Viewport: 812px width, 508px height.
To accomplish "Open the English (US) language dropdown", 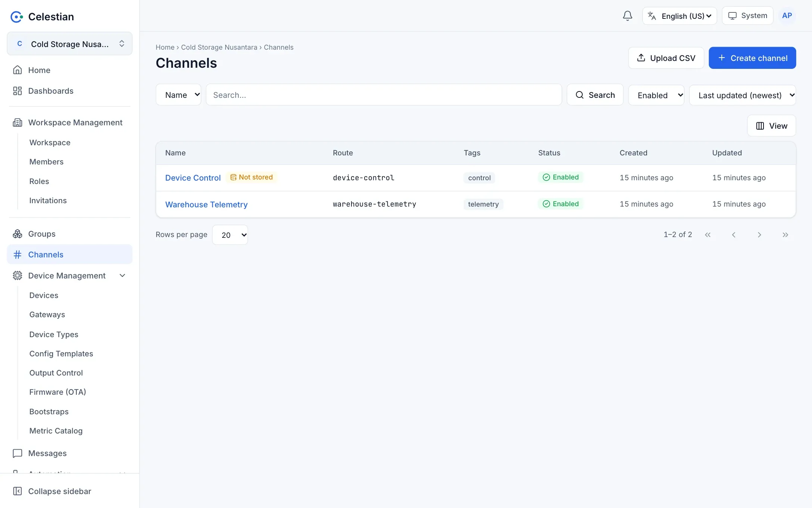I will coord(679,16).
